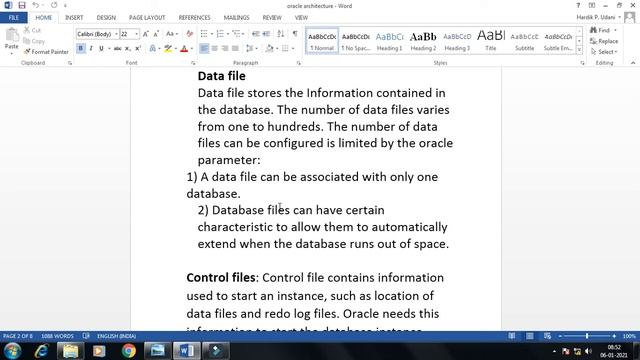Screen dimensions: 640x360
Task: Apply yellow text highlight color
Action: 168,49
